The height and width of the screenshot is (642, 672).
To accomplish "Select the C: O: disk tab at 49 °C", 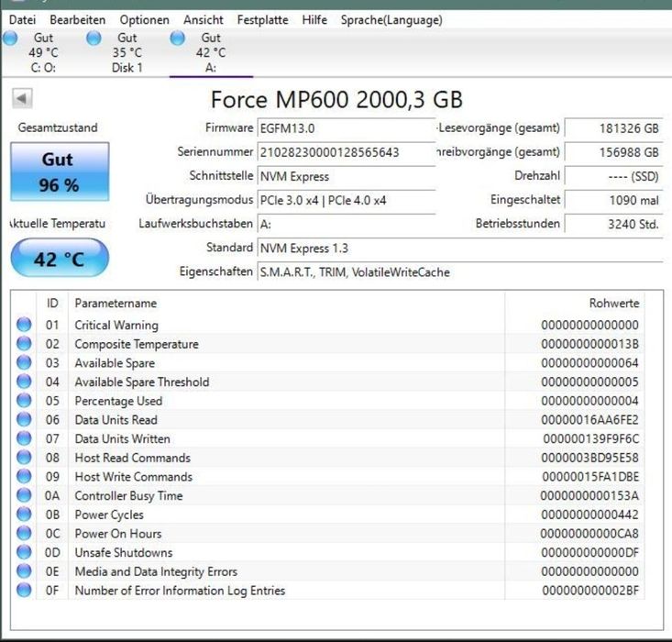I will point(42,52).
